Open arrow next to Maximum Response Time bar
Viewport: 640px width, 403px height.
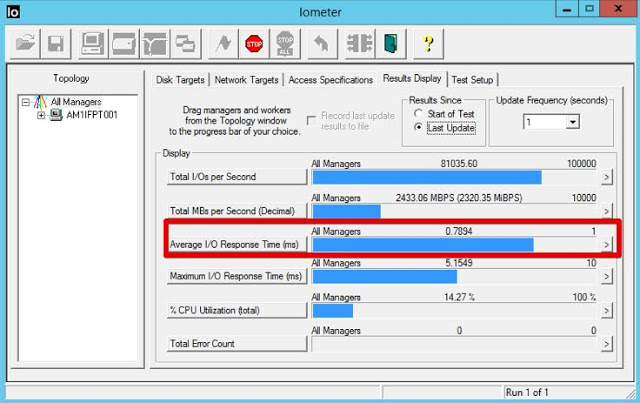[x=607, y=277]
